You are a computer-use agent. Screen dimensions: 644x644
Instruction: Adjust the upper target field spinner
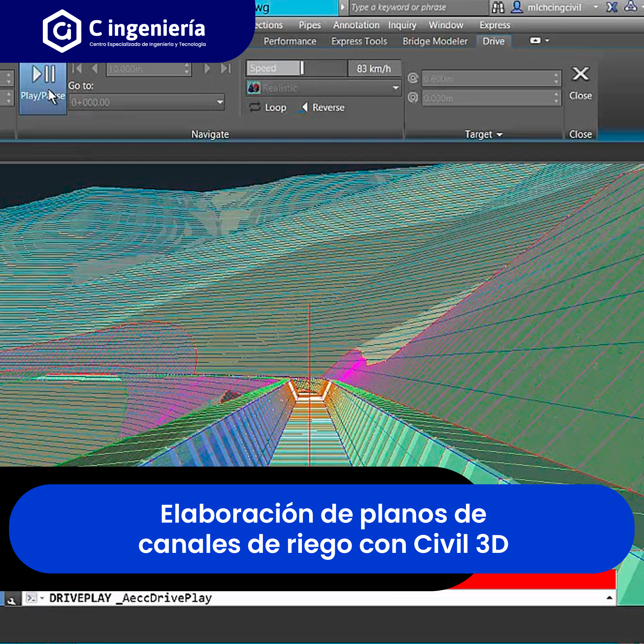click(556, 79)
